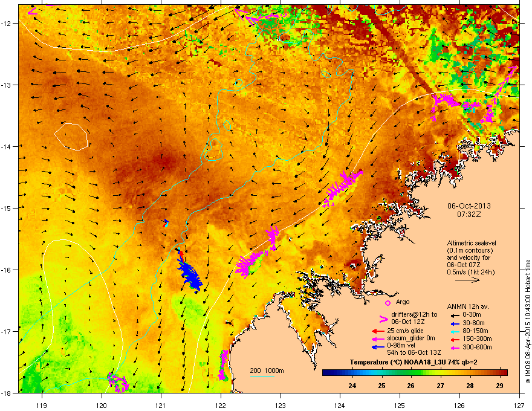The image size is (532, 411).
Task: Click the dark red end of temperature colorbar
Action: point(504,372)
